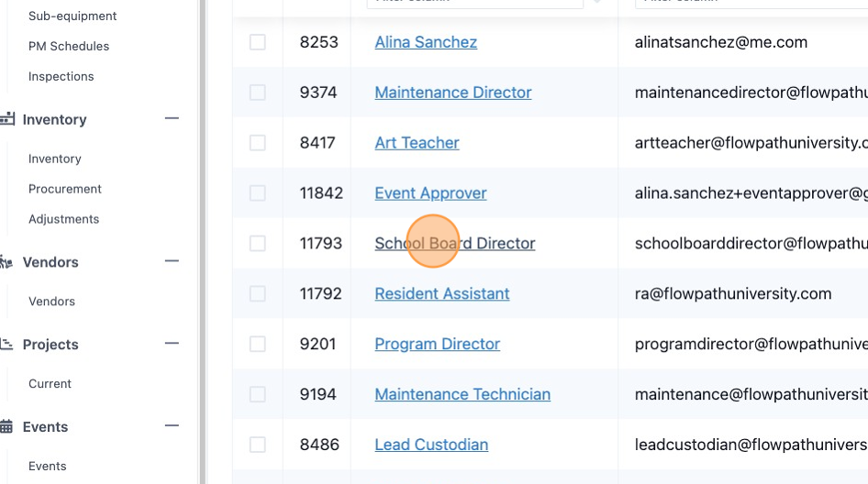The image size is (868, 484).
Task: Click the Events calendar icon in sidebar
Action: pyautogui.click(x=6, y=426)
